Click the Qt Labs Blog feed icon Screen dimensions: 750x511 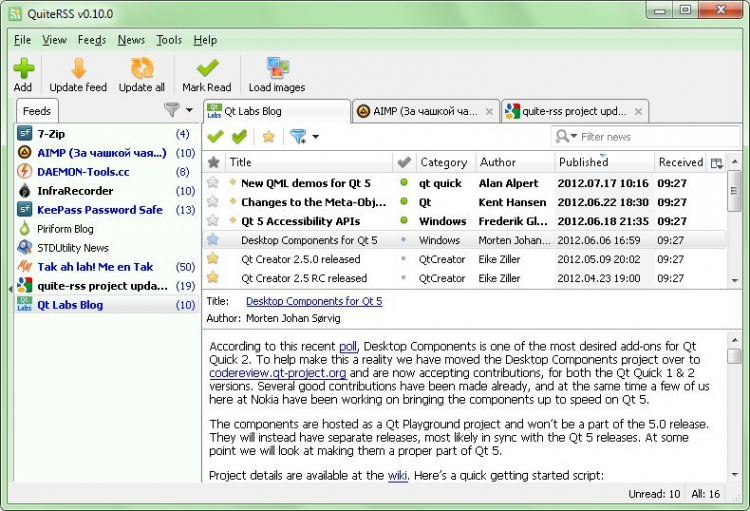pyautogui.click(x=24, y=304)
